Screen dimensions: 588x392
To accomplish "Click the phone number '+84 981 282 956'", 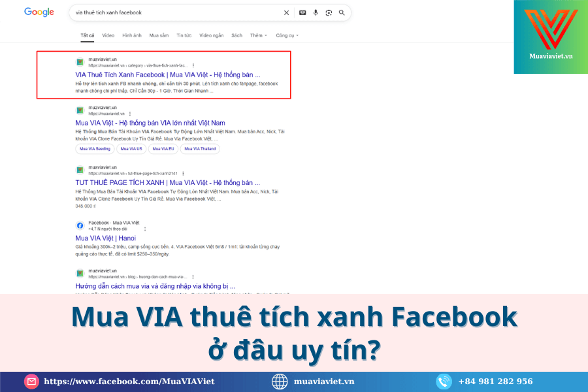I will coord(495,382).
